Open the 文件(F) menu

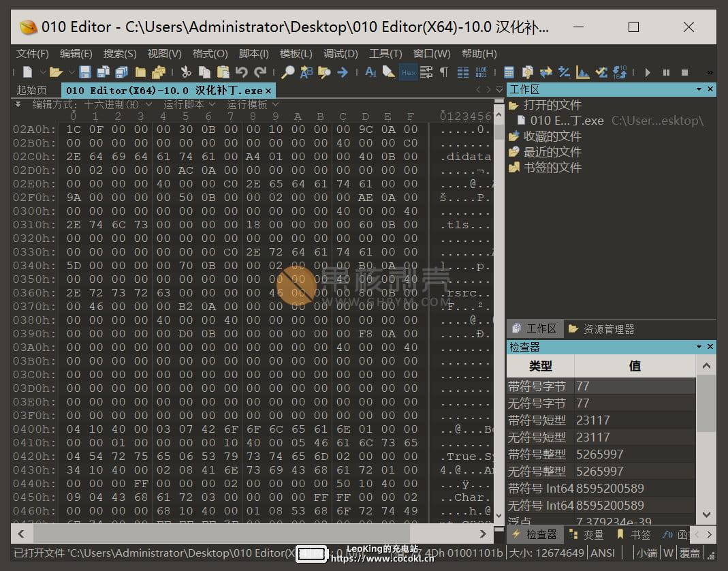(33, 54)
